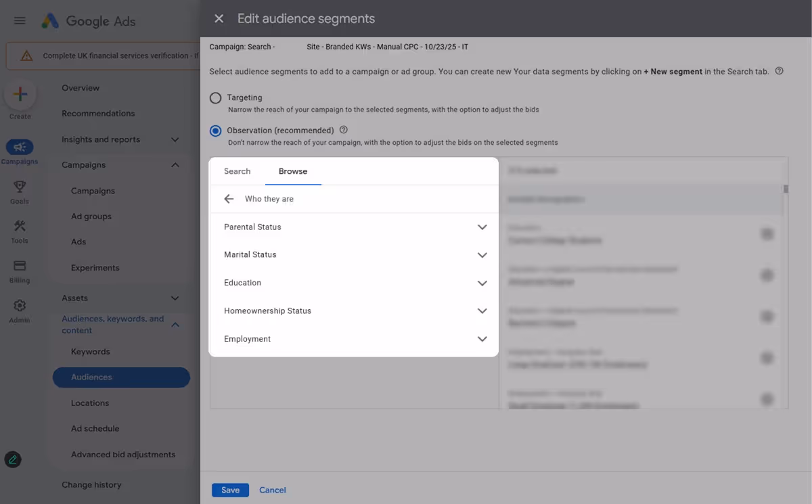Click the campaign name text line
Viewport: 812px width, 504px height.
tap(339, 47)
